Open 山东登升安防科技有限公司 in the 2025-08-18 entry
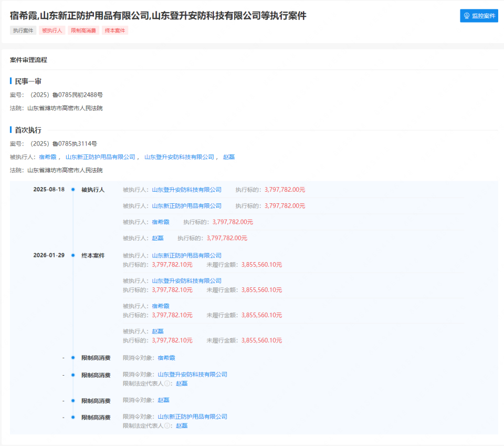504x446 pixels. [187, 190]
